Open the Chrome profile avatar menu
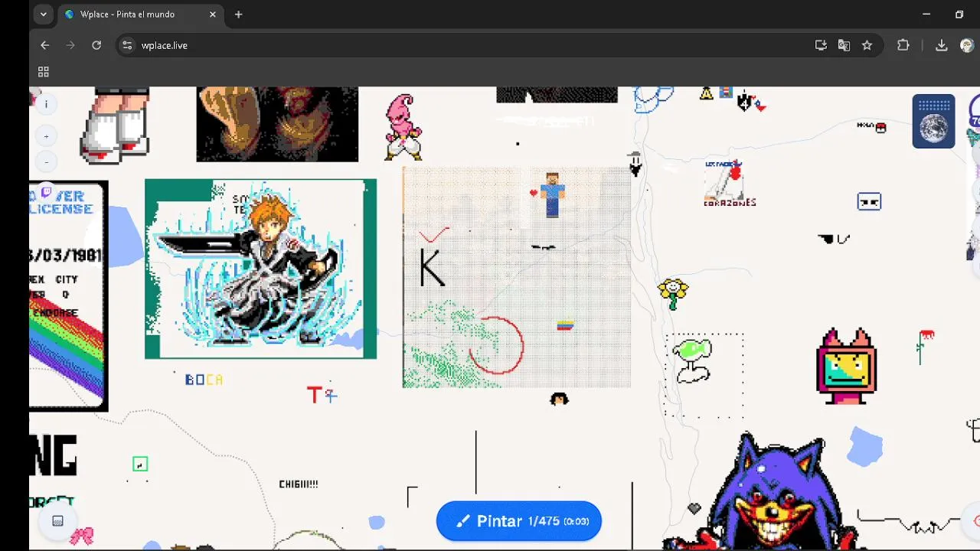Screen dimensions: 980x551 click(967, 45)
